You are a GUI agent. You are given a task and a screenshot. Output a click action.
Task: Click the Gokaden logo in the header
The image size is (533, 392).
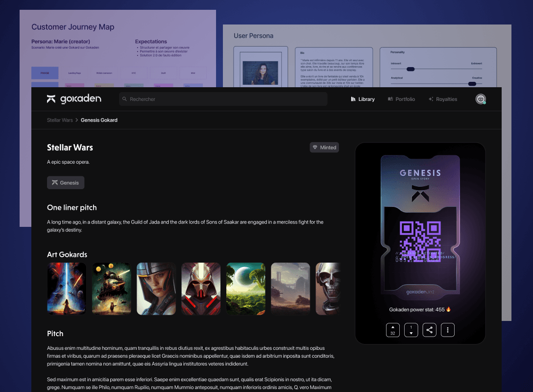coord(74,99)
